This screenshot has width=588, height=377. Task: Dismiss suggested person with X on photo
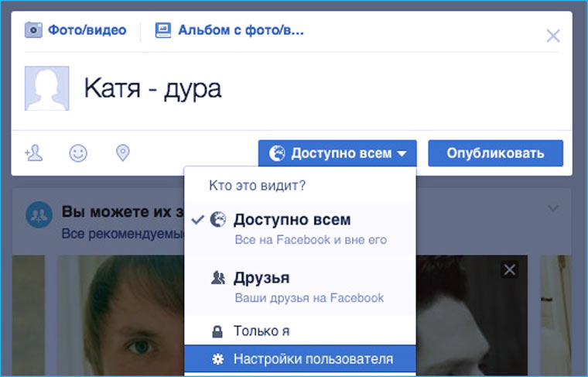click(x=510, y=269)
